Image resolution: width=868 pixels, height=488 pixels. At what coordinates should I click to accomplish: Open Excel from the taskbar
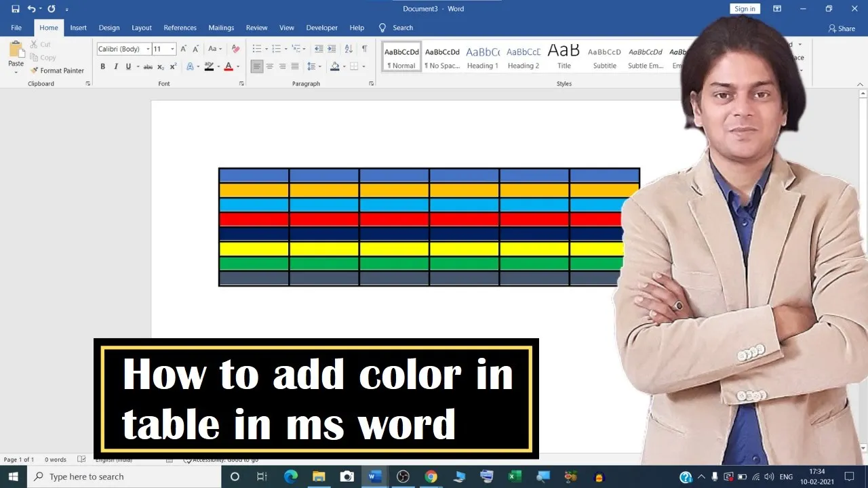(x=515, y=476)
